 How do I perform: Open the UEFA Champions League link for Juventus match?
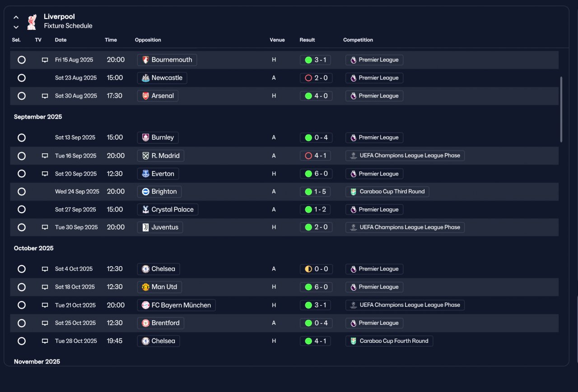(405, 227)
